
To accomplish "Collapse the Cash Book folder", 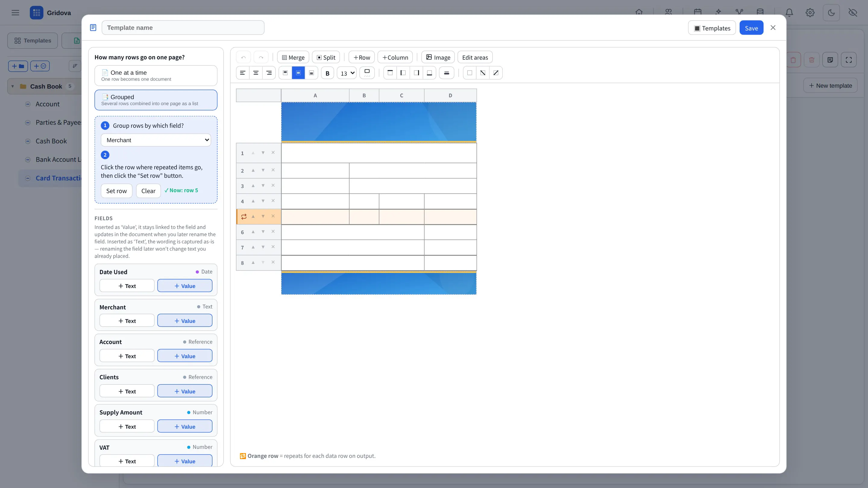I will tap(12, 86).
